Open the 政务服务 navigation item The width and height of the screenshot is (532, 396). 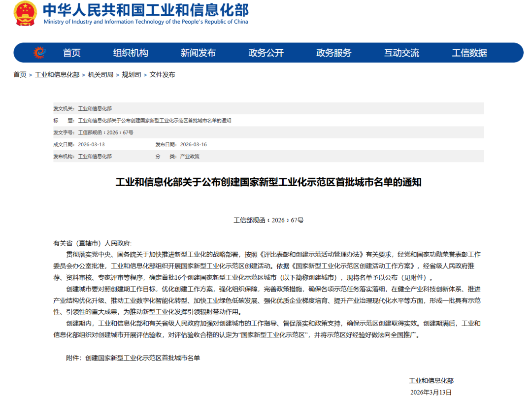pos(334,53)
